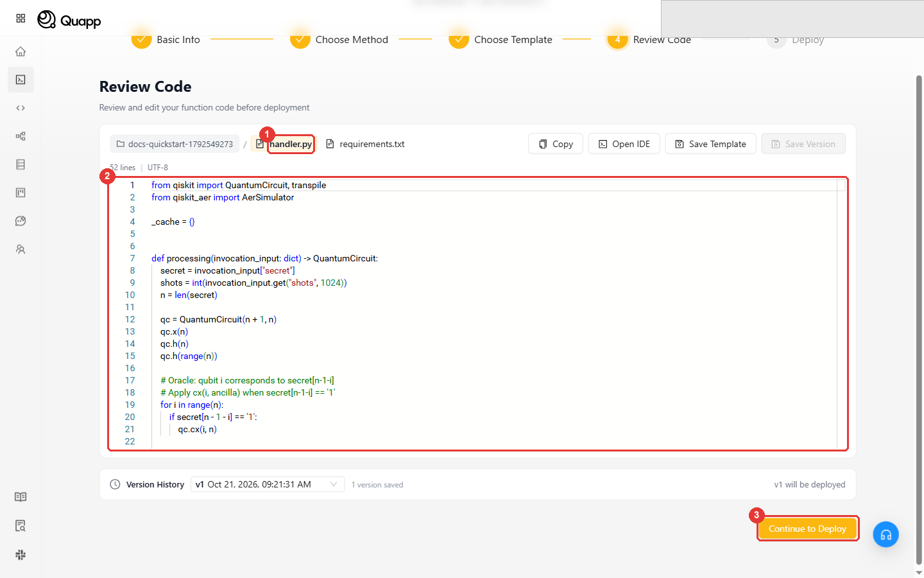
Task: Copy the code with the Copy button
Action: tap(556, 144)
